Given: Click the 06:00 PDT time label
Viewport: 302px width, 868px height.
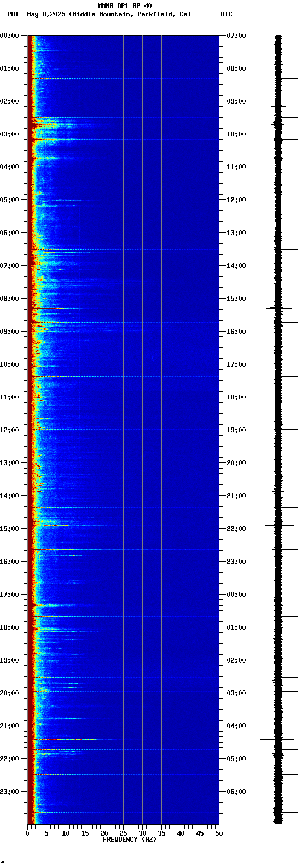Looking at the screenshot, I should pos(10,233).
